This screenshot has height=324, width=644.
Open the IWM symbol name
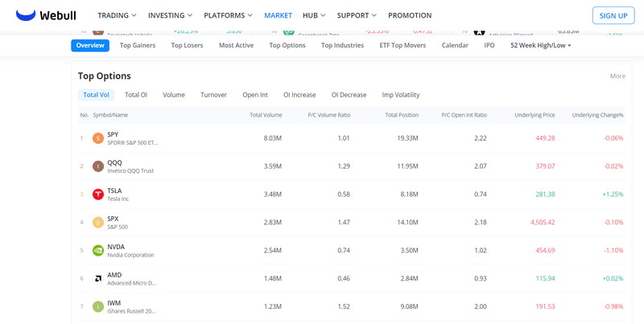[x=114, y=303]
